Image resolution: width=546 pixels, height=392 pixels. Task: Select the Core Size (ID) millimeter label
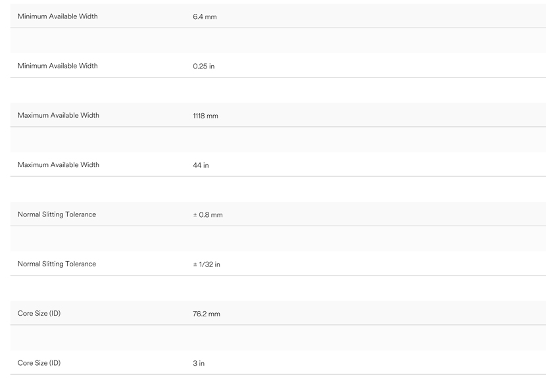[39, 313]
